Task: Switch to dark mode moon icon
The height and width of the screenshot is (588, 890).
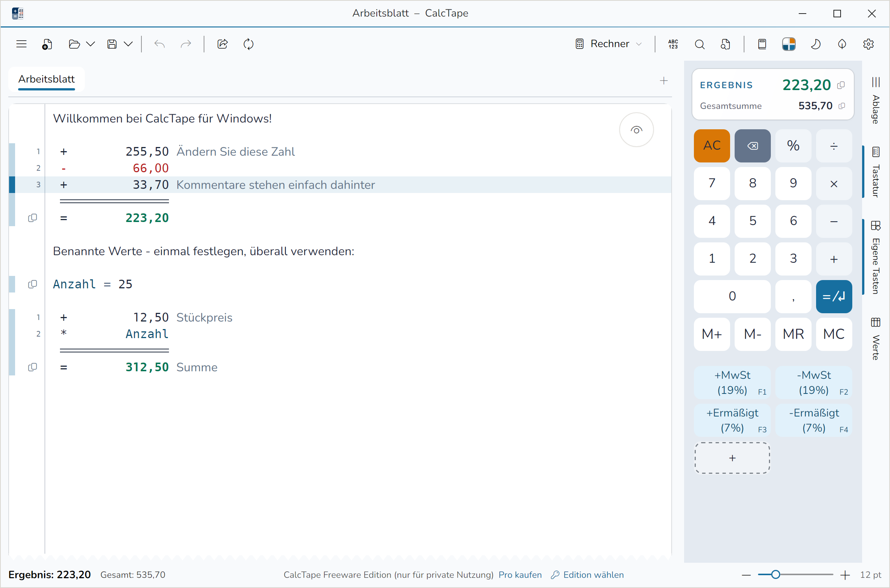Action: [816, 44]
